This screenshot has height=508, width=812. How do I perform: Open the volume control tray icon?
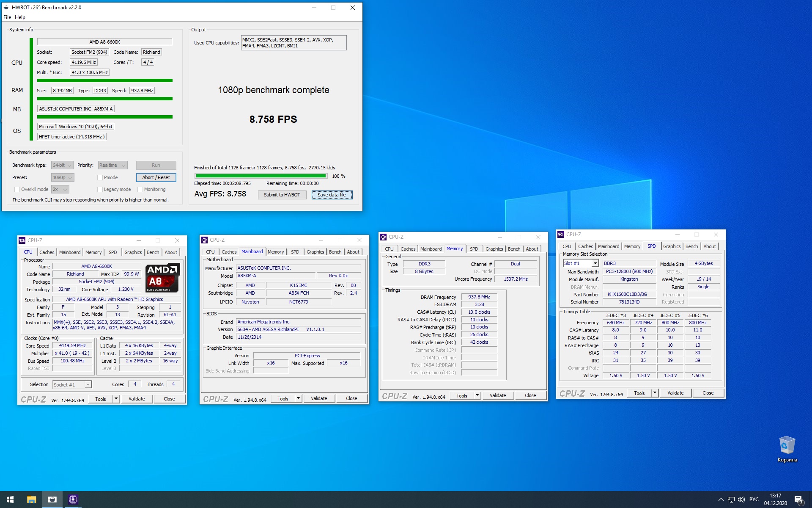[741, 500]
